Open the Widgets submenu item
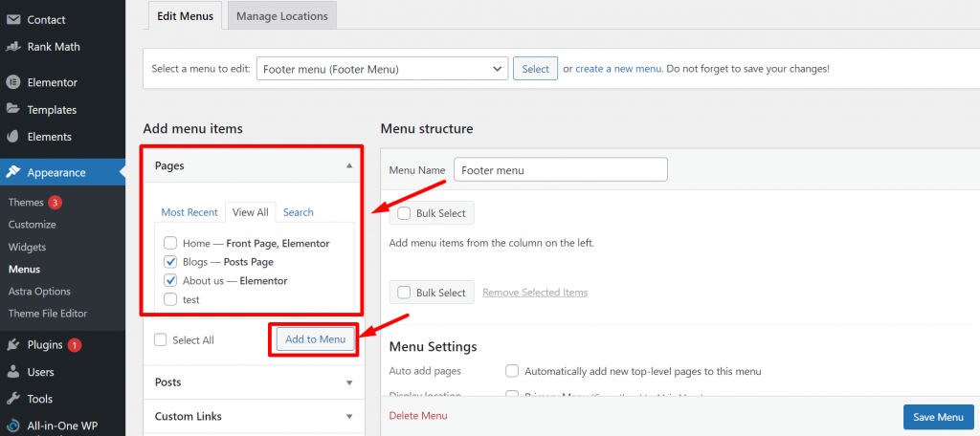Image resolution: width=980 pixels, height=436 pixels. pyautogui.click(x=27, y=247)
